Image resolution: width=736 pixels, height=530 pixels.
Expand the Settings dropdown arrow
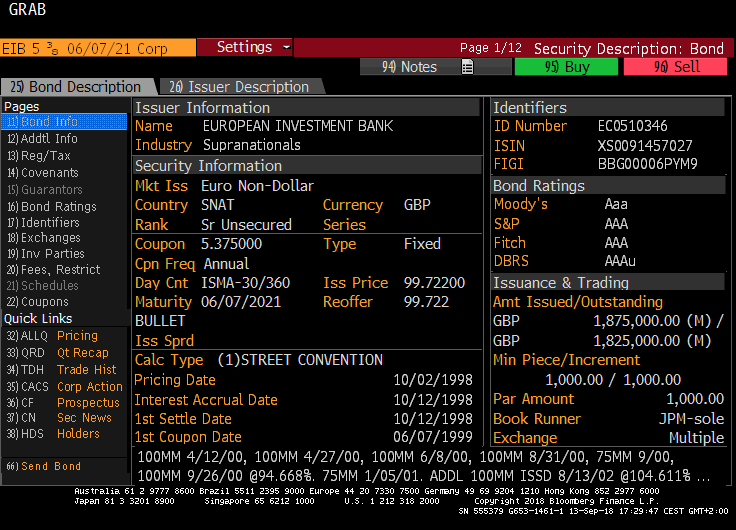coord(286,47)
